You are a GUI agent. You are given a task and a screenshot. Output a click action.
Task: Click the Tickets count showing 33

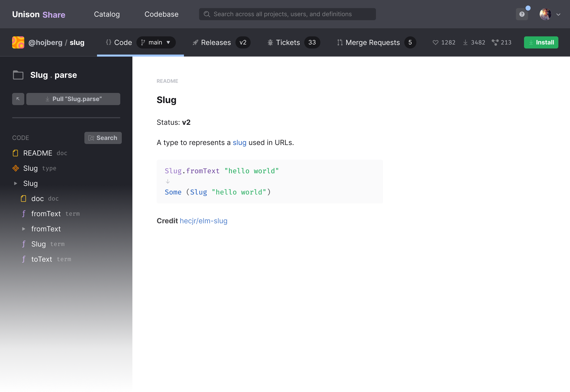pos(312,42)
